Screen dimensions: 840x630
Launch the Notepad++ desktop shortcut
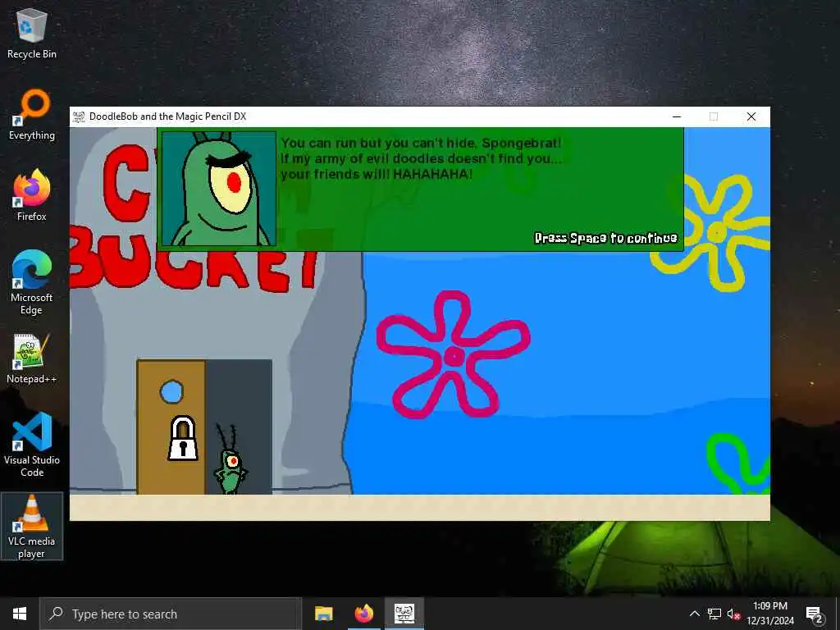[x=32, y=358]
